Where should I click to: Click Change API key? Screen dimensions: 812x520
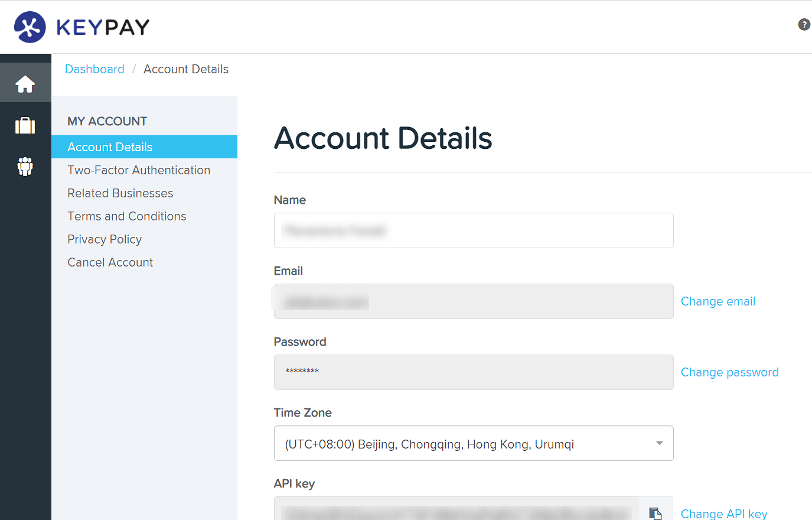coord(723,513)
